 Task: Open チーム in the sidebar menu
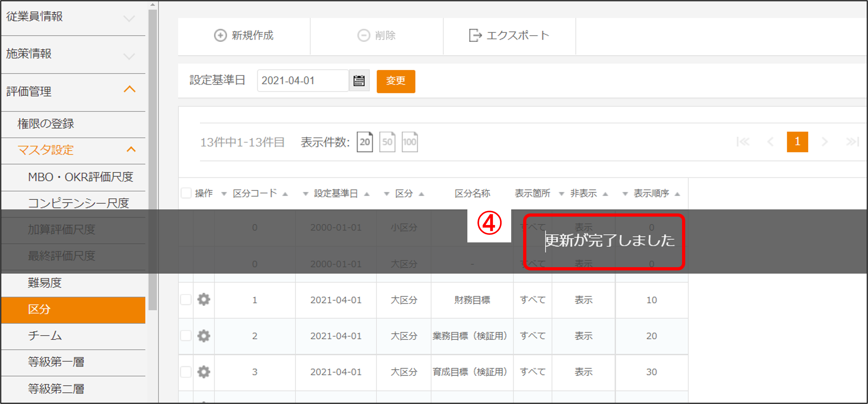(45, 336)
